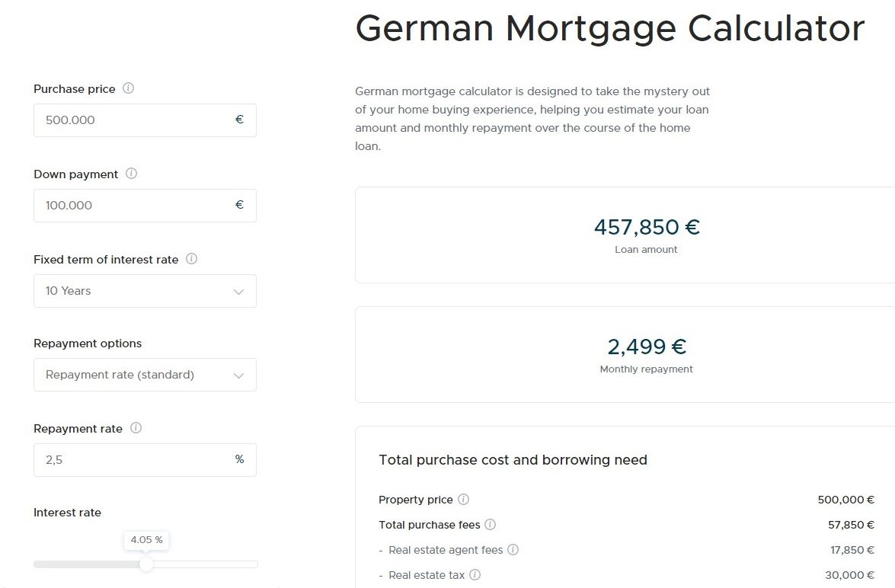Click info icon next to Purchase price
The width and height of the screenshot is (895, 588).
pos(129,88)
